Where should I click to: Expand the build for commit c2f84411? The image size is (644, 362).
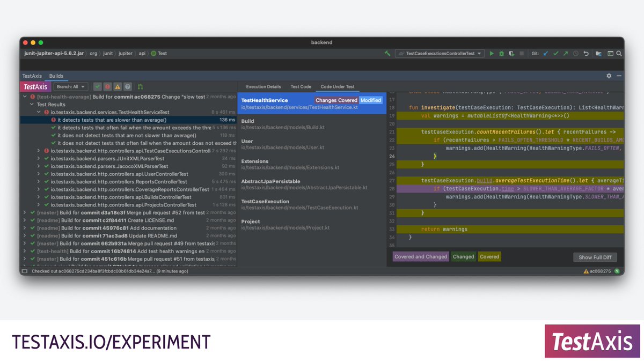pos(25,220)
